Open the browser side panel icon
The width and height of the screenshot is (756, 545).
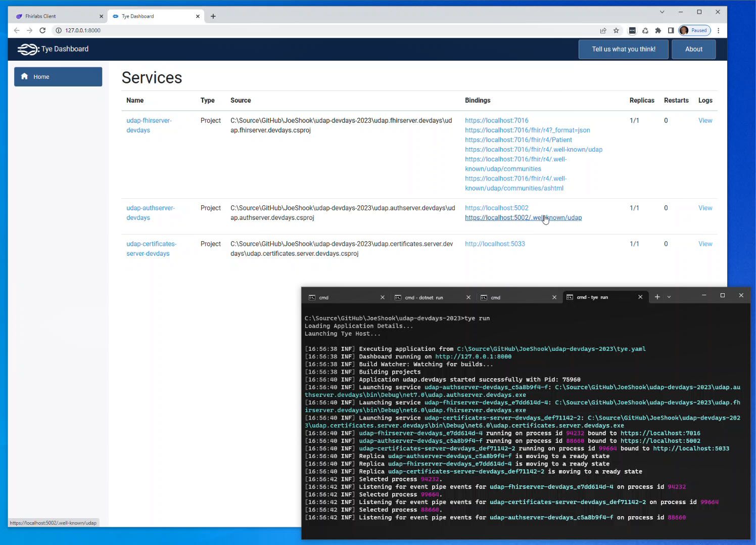point(671,30)
